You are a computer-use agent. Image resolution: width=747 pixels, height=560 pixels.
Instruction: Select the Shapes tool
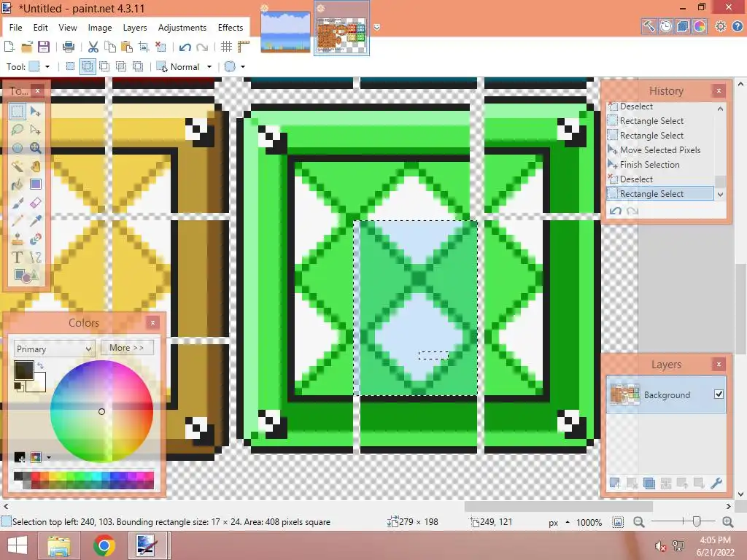click(26, 276)
